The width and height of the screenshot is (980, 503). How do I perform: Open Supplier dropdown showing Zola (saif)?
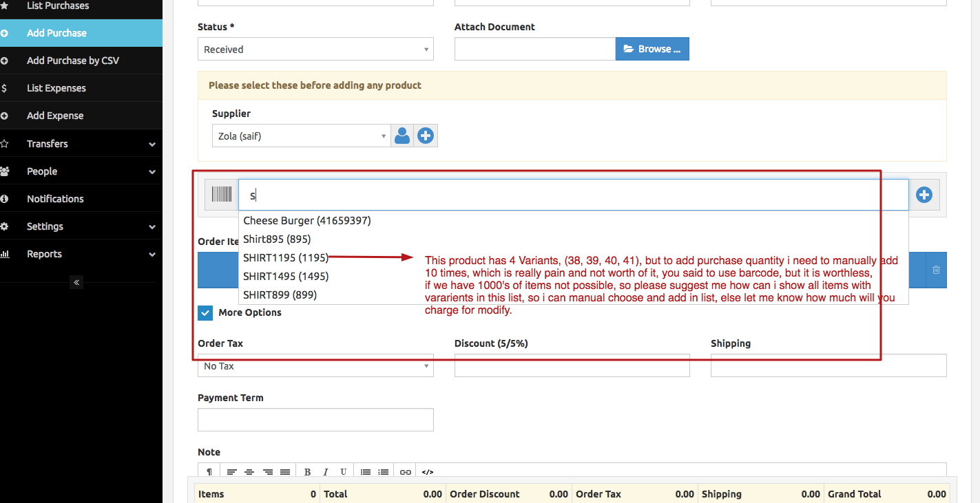301,136
